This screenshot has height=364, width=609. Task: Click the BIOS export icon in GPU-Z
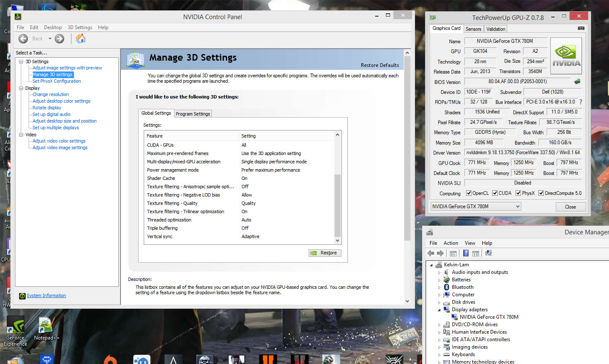577,81
